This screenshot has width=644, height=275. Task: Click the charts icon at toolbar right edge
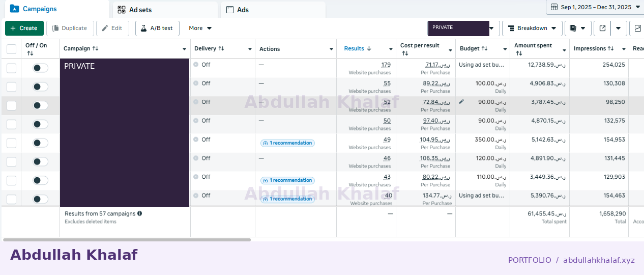click(637, 29)
